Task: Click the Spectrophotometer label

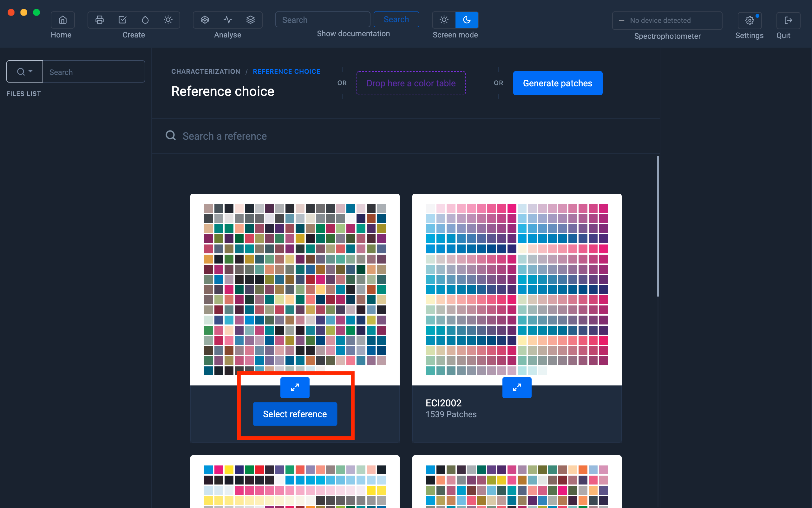Action: coord(667,36)
